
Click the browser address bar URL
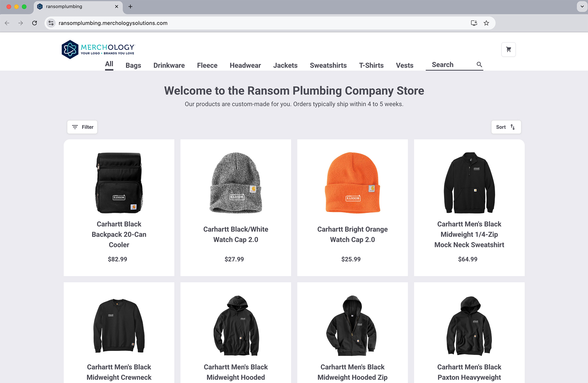coord(113,23)
